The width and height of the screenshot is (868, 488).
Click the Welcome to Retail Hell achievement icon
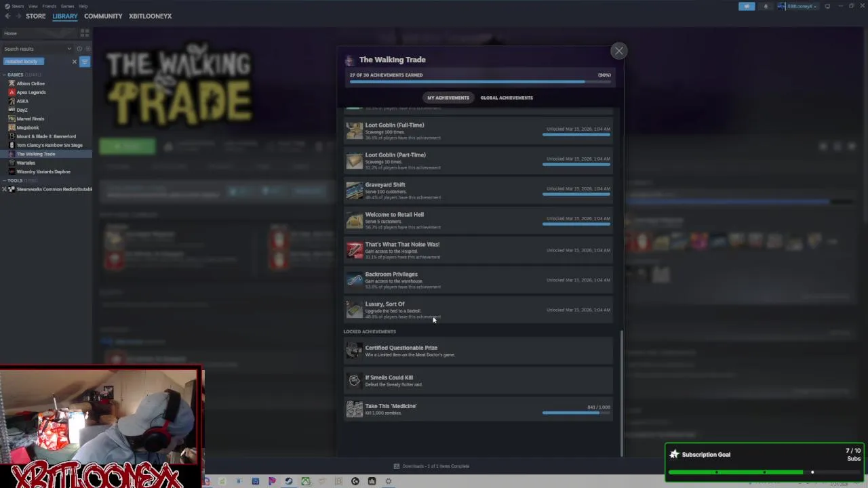pyautogui.click(x=354, y=220)
